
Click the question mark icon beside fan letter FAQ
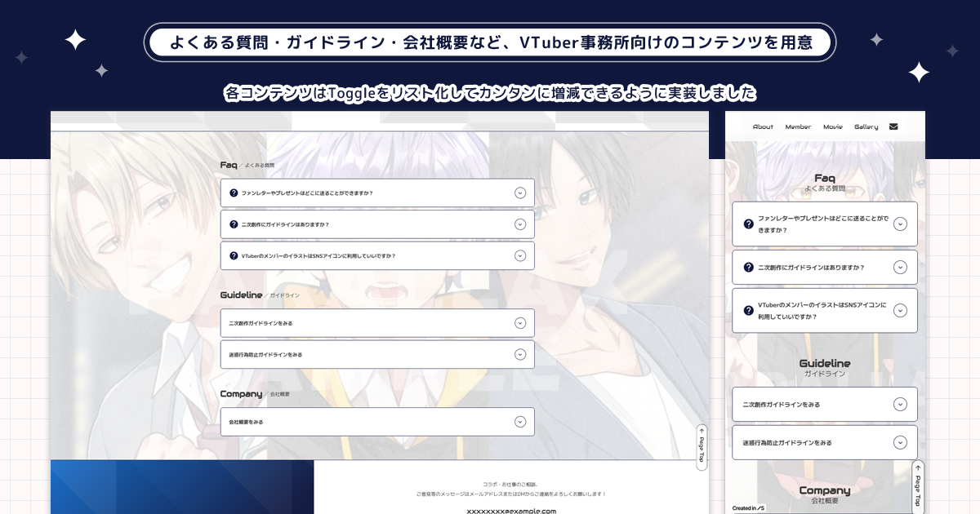click(232, 193)
